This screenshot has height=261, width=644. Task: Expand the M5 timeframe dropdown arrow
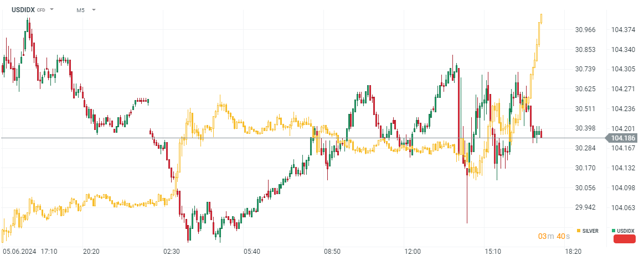[x=94, y=10]
